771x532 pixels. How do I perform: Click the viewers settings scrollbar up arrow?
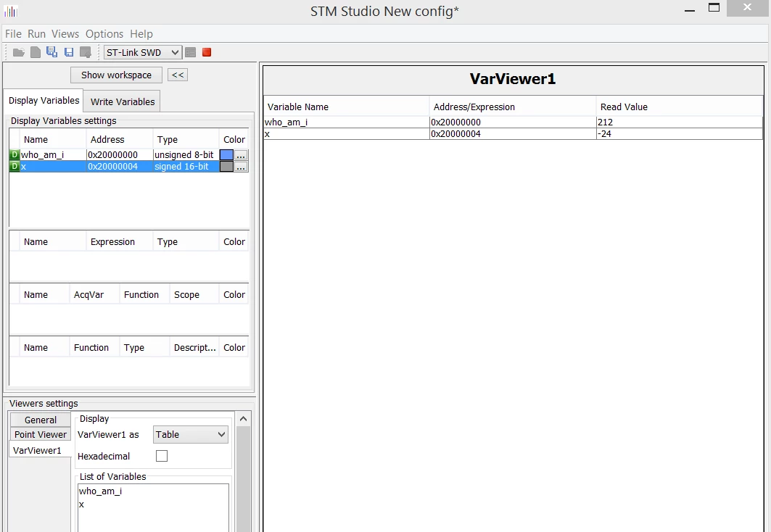(243, 418)
